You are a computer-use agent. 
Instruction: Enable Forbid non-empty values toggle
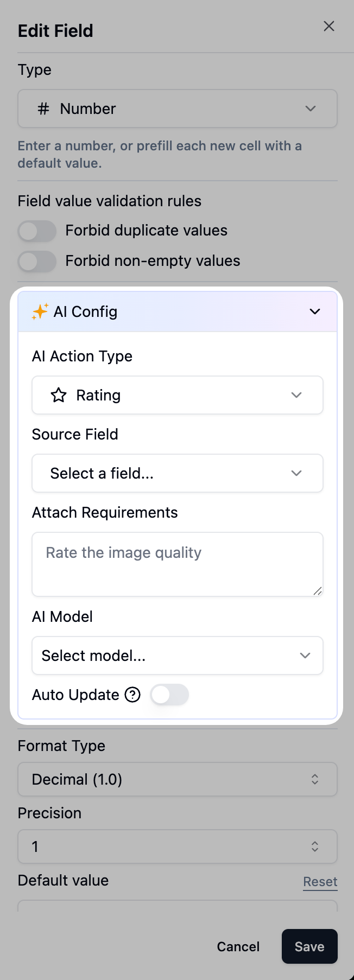pos(37,262)
